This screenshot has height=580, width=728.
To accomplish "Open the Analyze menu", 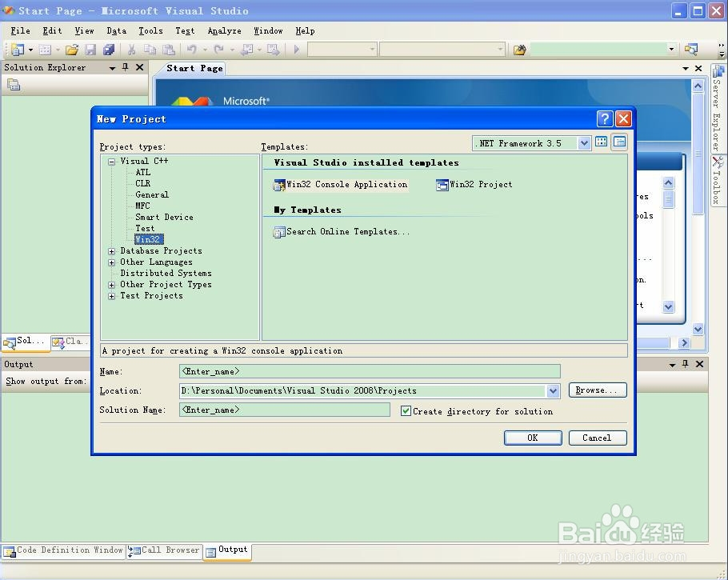I will 224,30.
